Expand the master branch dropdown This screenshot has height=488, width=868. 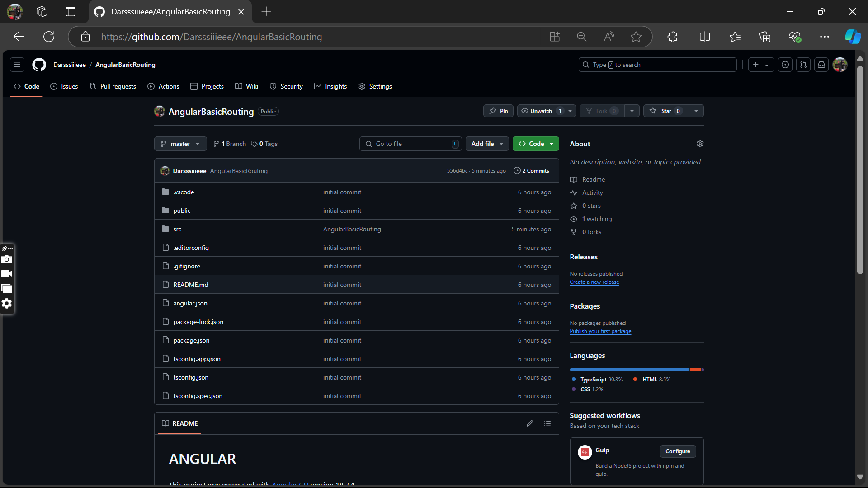180,144
